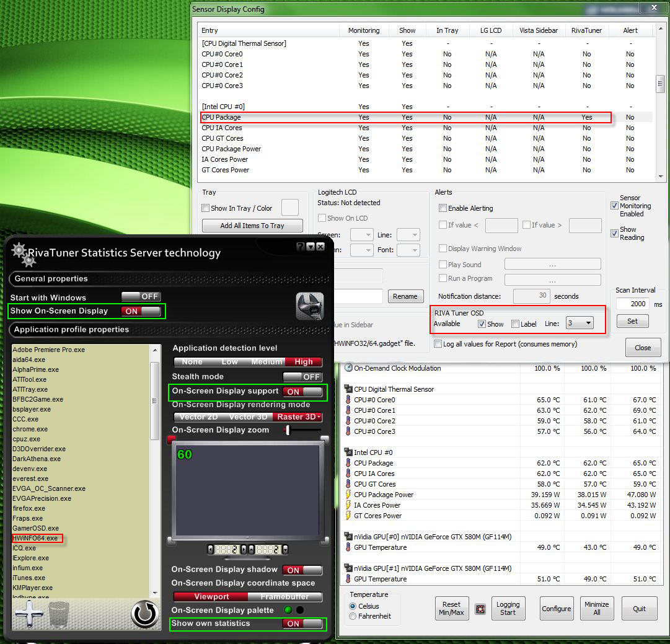Pick green On-Screen Display palette color
670x644 pixels.
pos(288,611)
